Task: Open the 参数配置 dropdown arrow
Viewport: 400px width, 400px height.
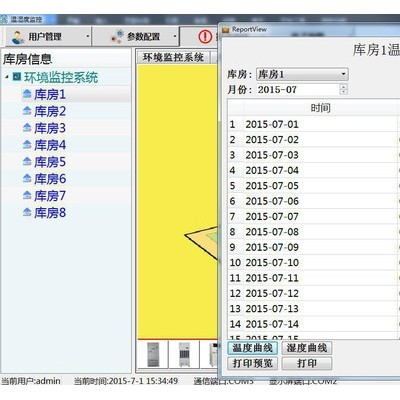Action: click(x=175, y=36)
